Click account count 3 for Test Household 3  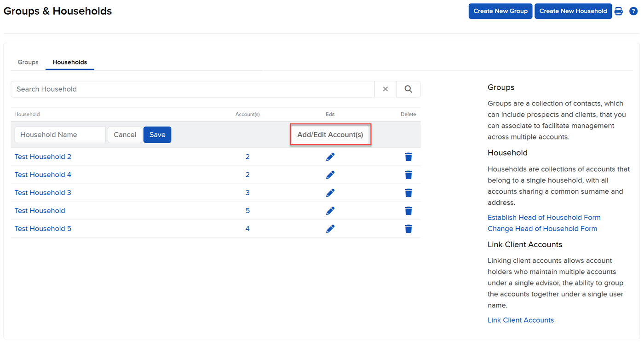coord(247,193)
